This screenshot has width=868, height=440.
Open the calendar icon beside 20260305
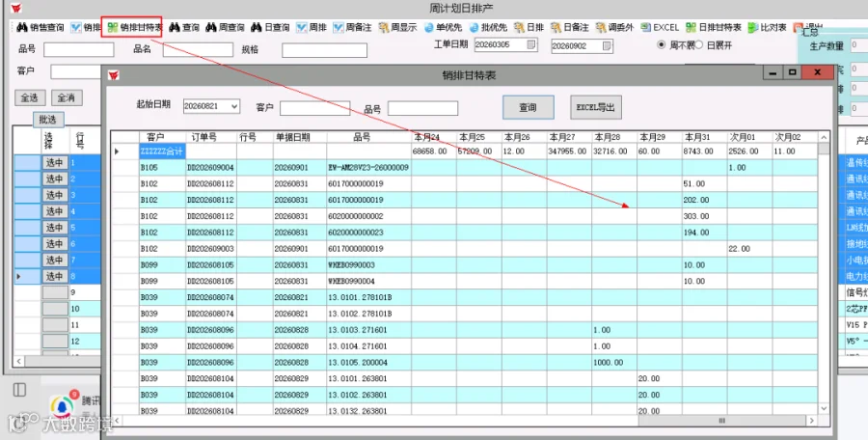click(530, 44)
